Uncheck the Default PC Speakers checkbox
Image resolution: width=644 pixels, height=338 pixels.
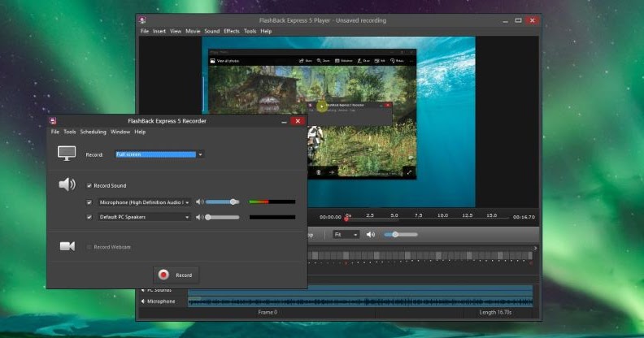[89, 217]
